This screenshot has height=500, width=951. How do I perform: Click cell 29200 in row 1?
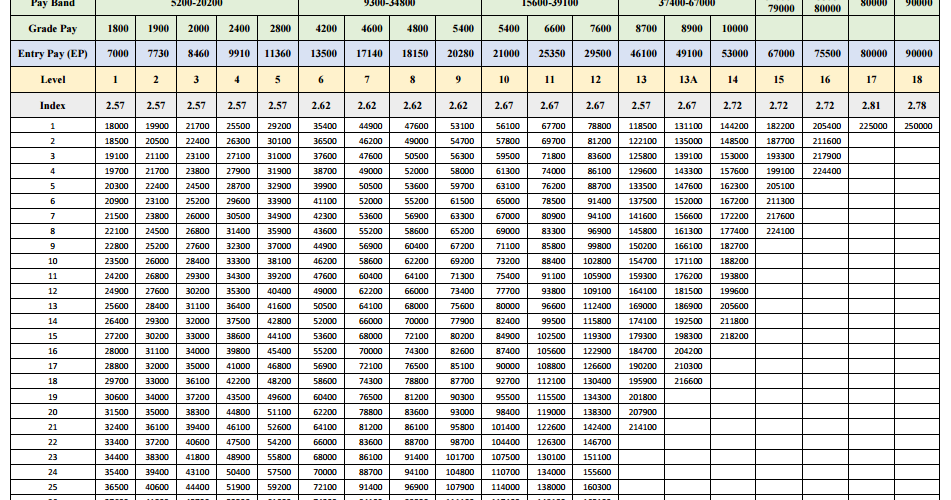click(x=279, y=126)
